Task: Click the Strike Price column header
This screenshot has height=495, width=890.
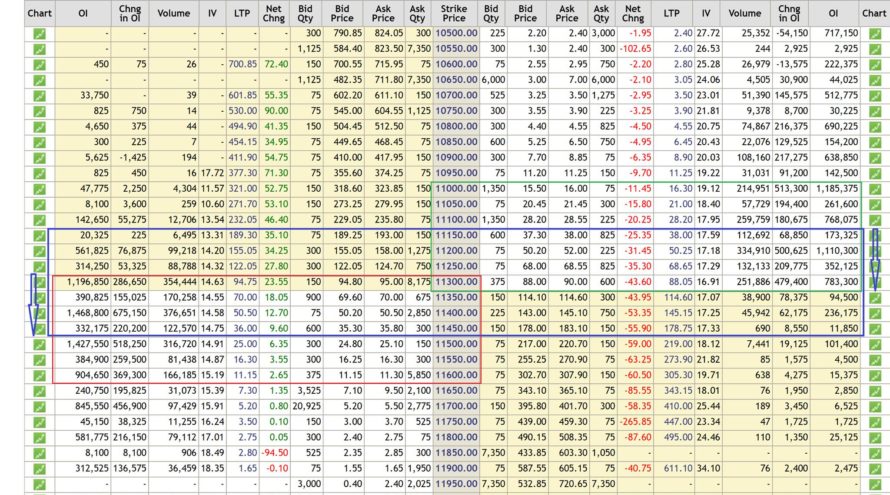Action: tap(454, 13)
